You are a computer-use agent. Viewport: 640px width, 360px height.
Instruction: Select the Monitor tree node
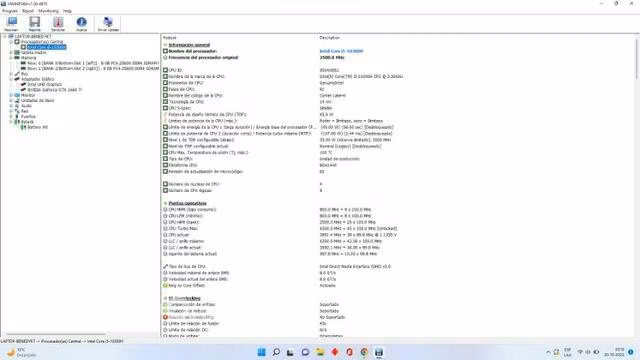point(28,95)
